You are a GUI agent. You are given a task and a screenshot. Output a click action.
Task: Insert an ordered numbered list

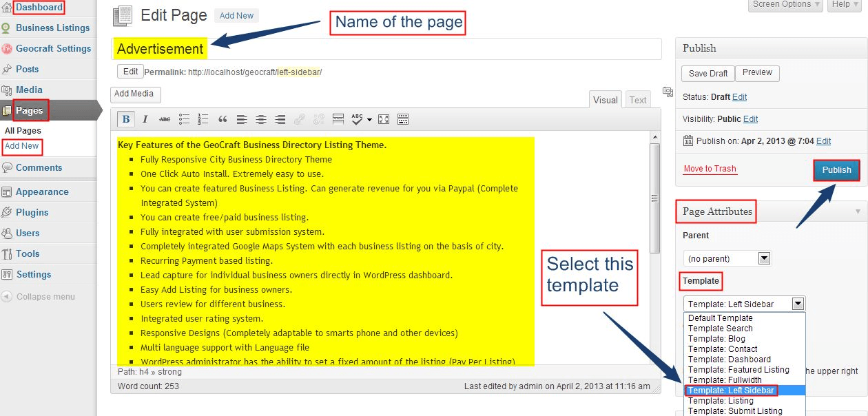(x=203, y=119)
